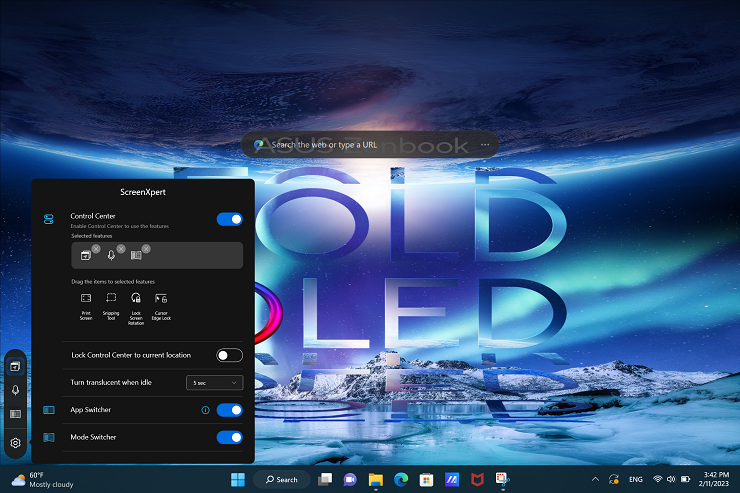Remove the microphone selected feature via its X
This screenshot has width=740, height=493.
pyautogui.click(x=121, y=249)
